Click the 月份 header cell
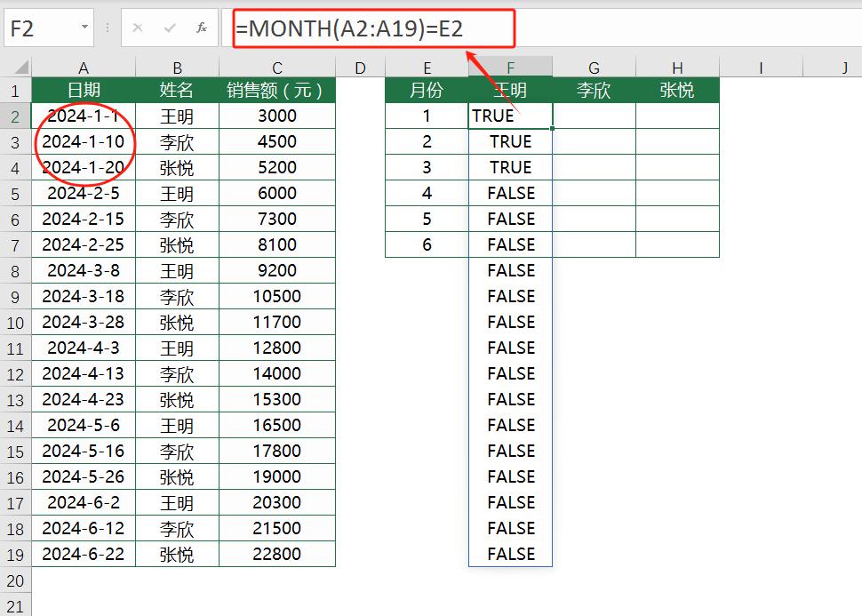Image resolution: width=862 pixels, height=616 pixels. [427, 90]
